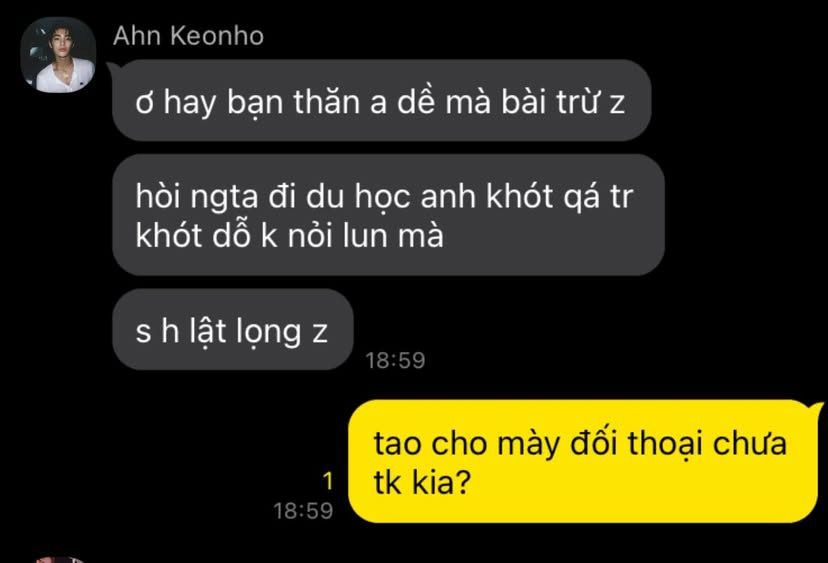Click the first gray bubble's pointed tail
Screen dimensions: 828x563
[112, 69]
